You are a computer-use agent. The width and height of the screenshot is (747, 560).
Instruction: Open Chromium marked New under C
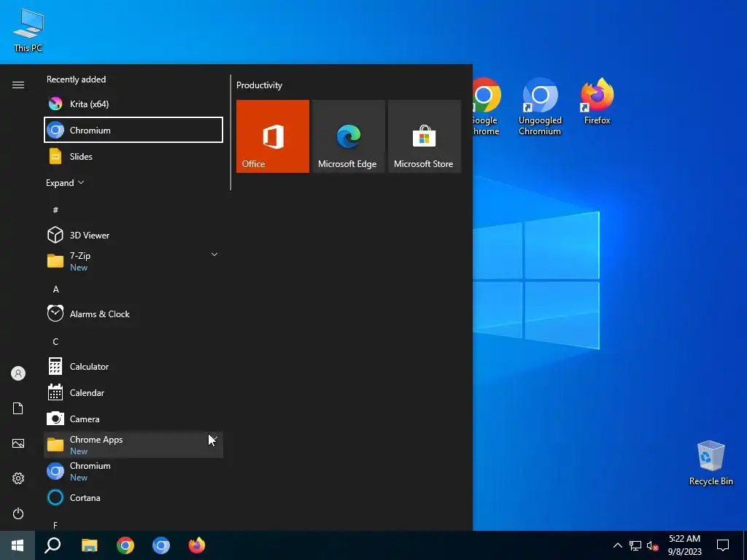(x=133, y=471)
